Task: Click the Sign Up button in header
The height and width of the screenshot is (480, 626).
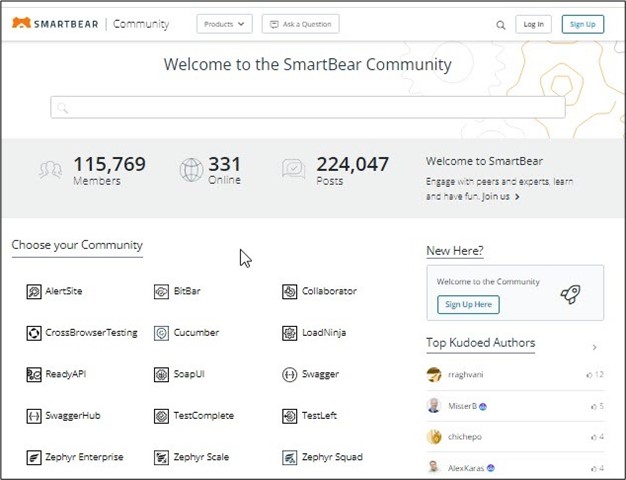Action: point(582,24)
